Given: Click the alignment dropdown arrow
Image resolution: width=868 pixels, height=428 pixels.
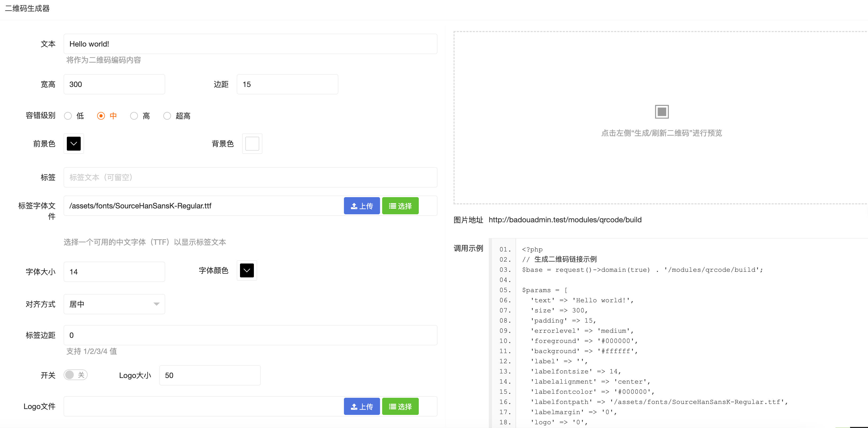Looking at the screenshot, I should click(156, 304).
